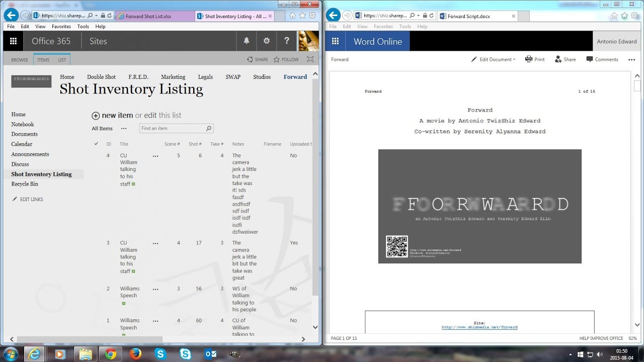
Task: Sort list by Title column header
Action: coord(124,144)
